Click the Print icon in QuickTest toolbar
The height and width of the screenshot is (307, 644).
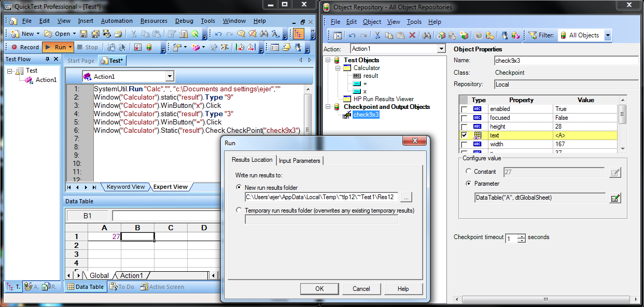tap(118, 34)
